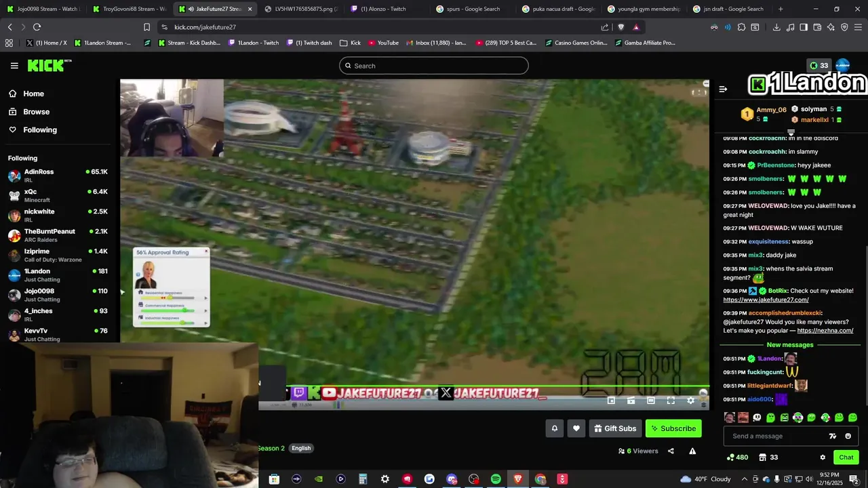This screenshot has width=868, height=488.
Task: Open the channel points 480 counter
Action: [737, 457]
